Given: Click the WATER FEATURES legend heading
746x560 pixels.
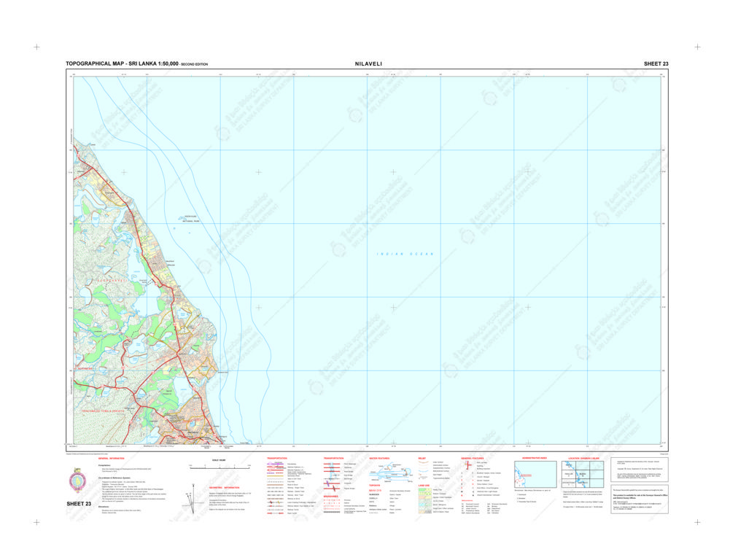Looking at the screenshot, I should pyautogui.click(x=379, y=458).
